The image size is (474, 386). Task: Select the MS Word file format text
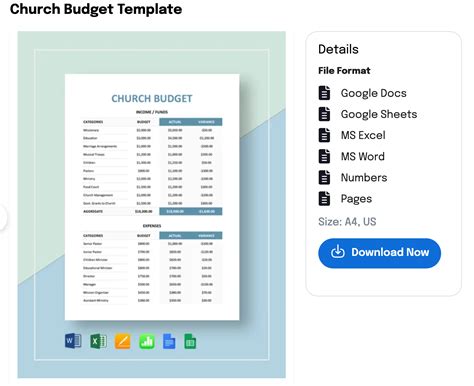click(363, 156)
